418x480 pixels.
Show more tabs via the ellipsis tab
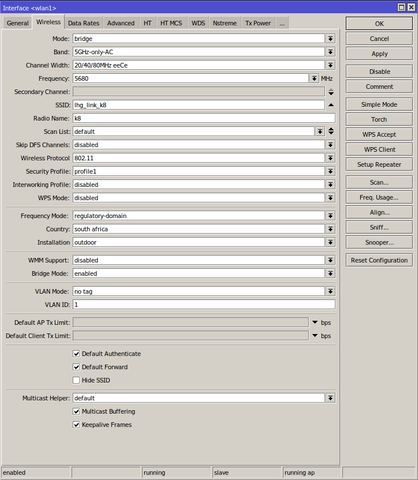click(x=282, y=23)
